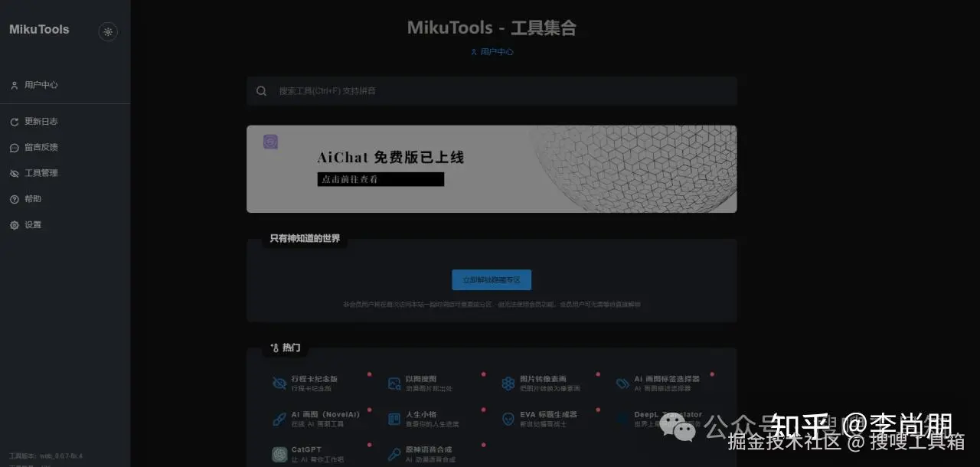This screenshot has height=467, width=980.
Task: Click the red dot on 行程卡纪念版
Action: (x=369, y=374)
